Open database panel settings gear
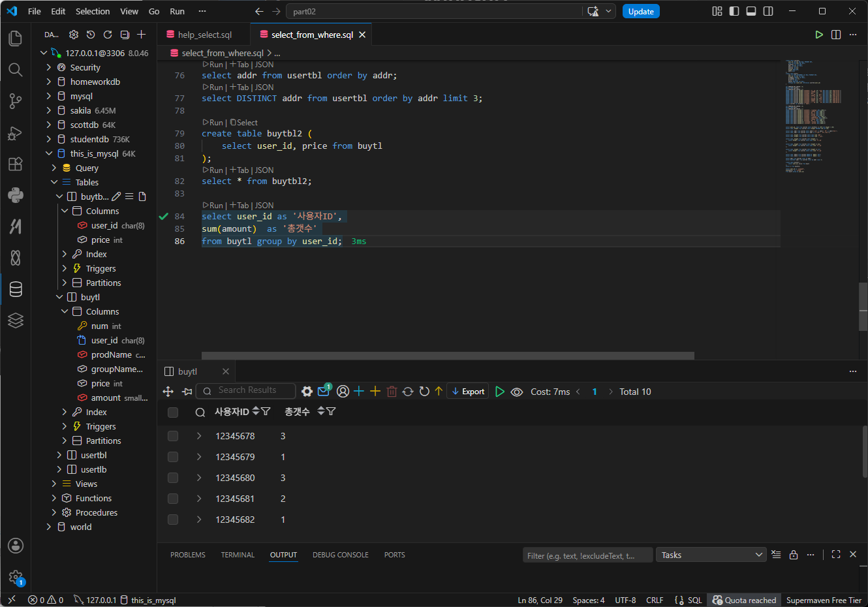Screen dimensions: 868x607 (74, 35)
